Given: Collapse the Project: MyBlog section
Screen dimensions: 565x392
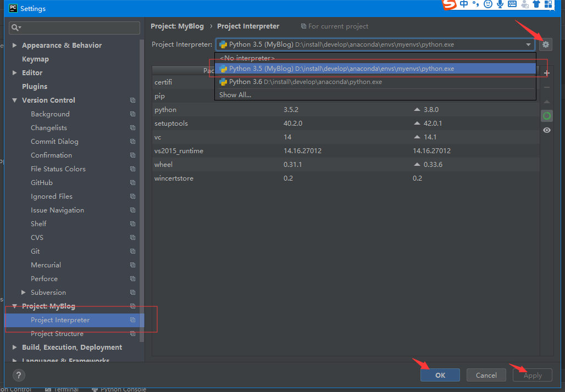Looking at the screenshot, I should (15, 306).
